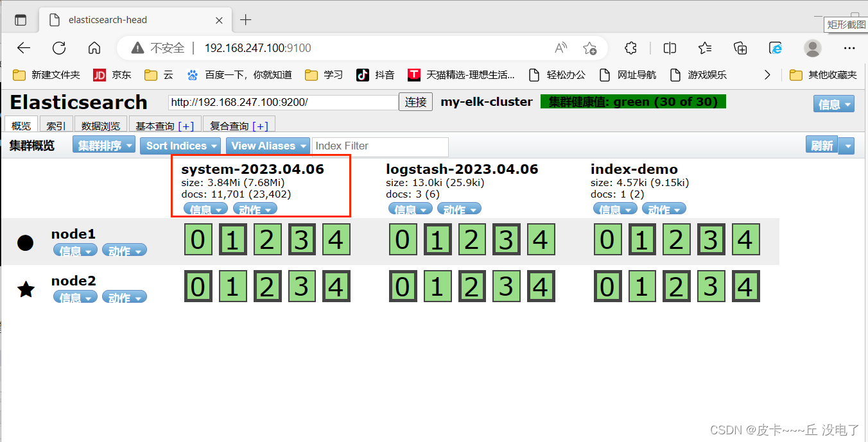Viewport: 868px width, 442px height.
Task: Open the 游戏娱乐 bookmark
Action: point(698,75)
